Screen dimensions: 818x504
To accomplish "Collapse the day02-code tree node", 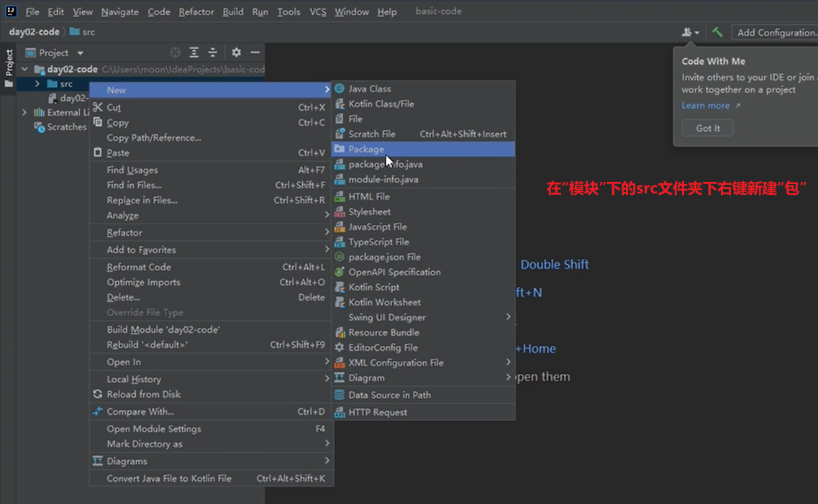I will coord(24,69).
